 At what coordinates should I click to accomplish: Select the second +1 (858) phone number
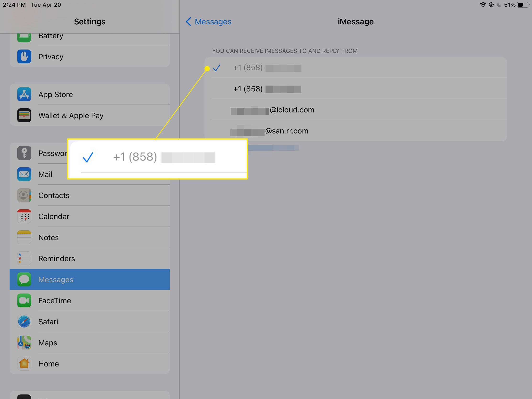click(x=356, y=89)
